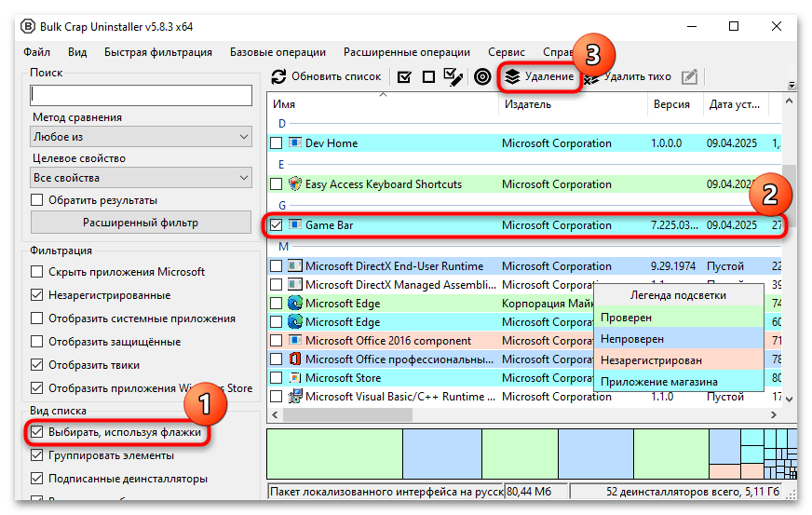Image resolution: width=812 pixels, height=515 pixels.
Task: Toggle Отобразить защищённые checkbox
Action: tap(36, 342)
